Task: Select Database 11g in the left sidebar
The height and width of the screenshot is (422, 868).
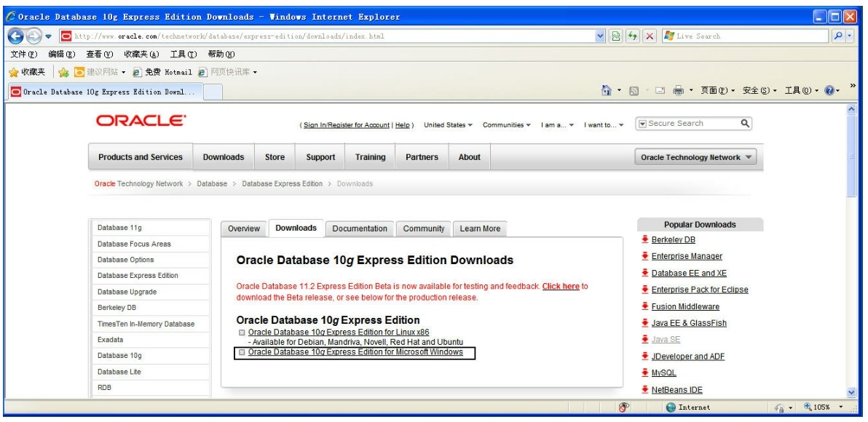Action: click(x=119, y=228)
